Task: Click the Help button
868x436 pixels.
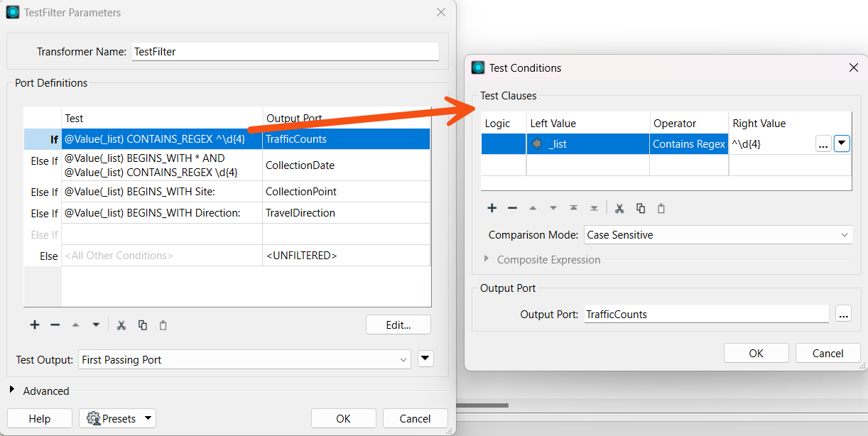Action: click(39, 418)
